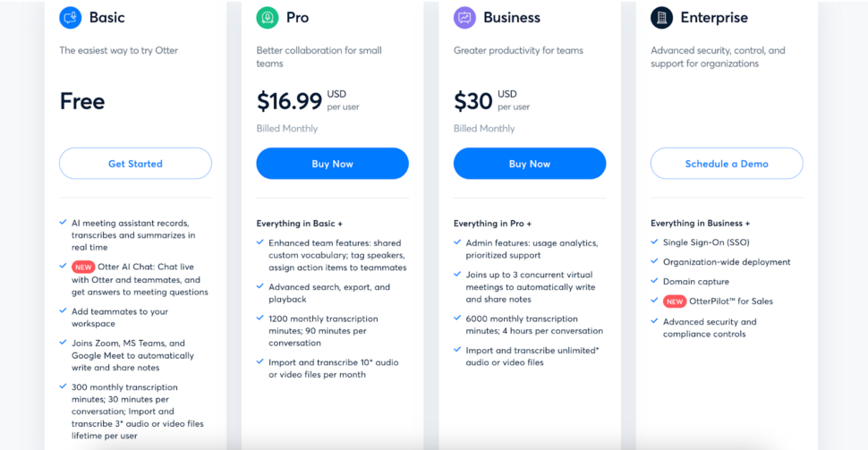Click the checkmark beside 6000 monthly transcription minutes
Viewport: 868px width, 450px height.
click(x=457, y=318)
